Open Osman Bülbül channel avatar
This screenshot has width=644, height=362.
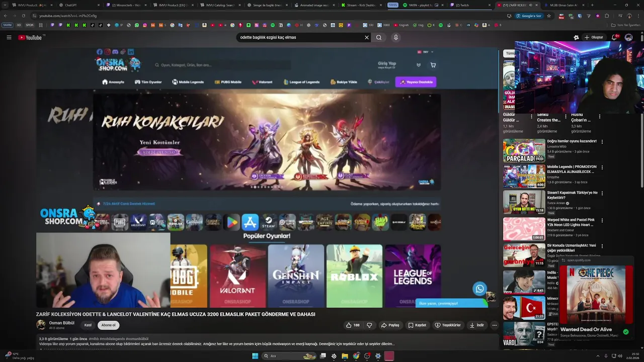point(41,325)
